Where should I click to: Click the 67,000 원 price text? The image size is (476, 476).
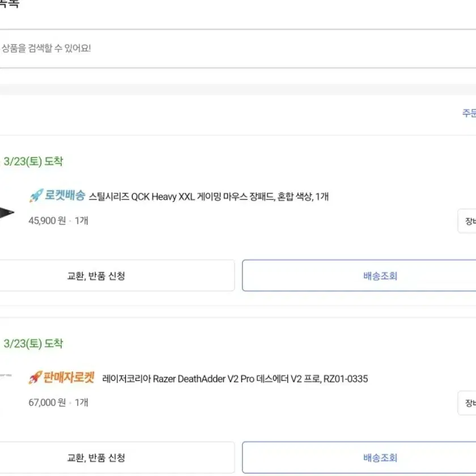pyautogui.click(x=47, y=402)
